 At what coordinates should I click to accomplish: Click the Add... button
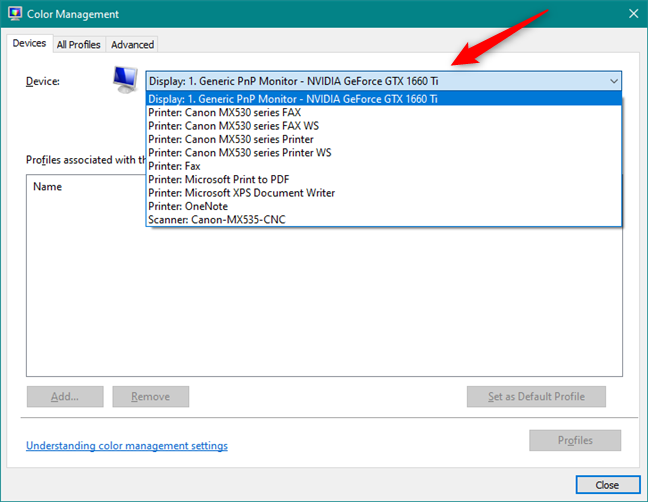tap(65, 397)
